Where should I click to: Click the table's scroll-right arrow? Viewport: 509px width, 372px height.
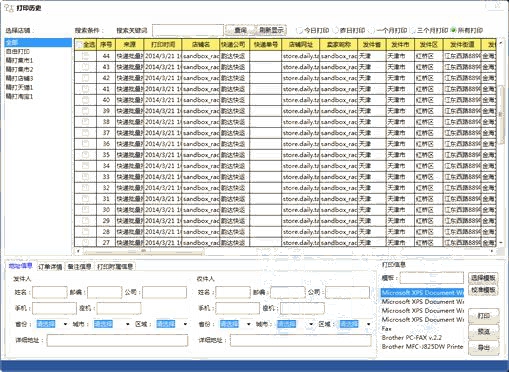492,251
